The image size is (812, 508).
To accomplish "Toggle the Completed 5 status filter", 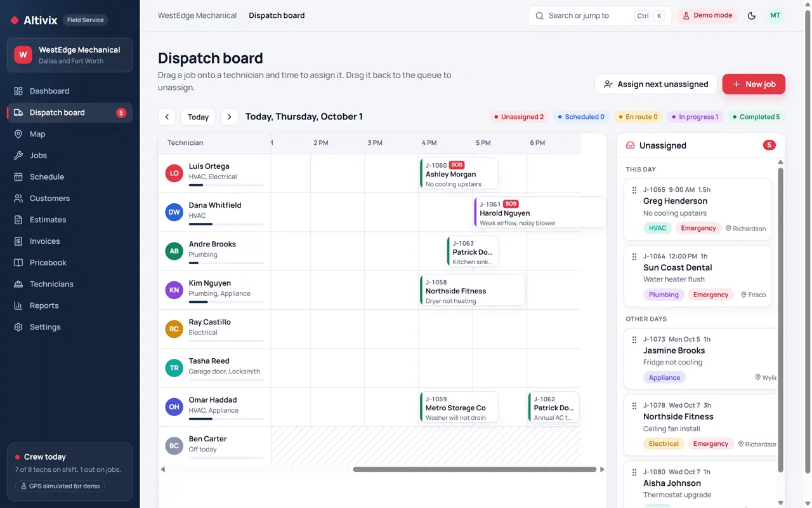I will (x=756, y=117).
